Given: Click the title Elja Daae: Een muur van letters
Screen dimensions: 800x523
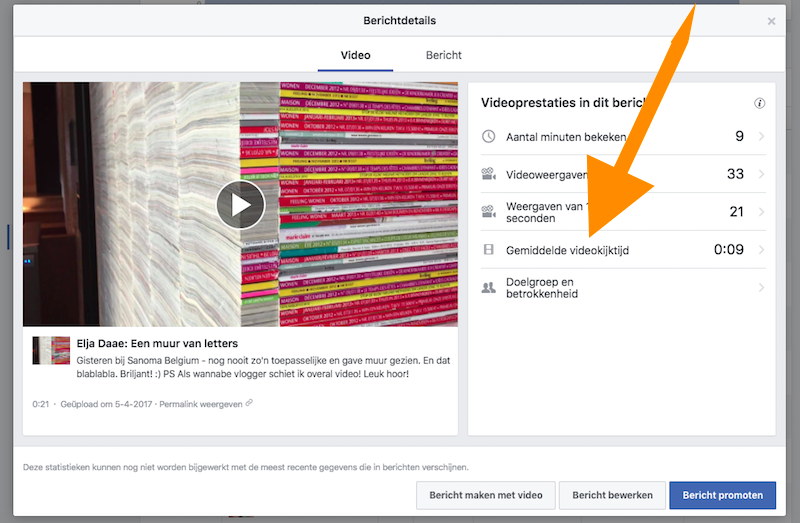Looking at the screenshot, I should (157, 344).
